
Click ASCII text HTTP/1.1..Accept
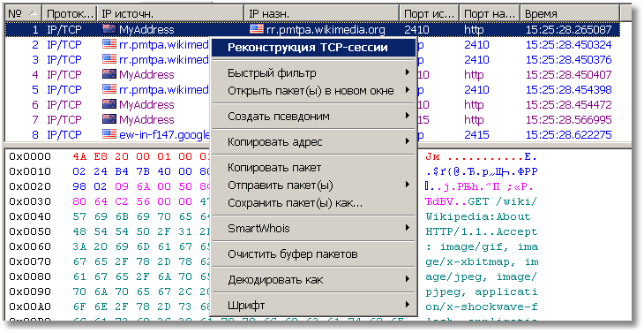(x=482, y=232)
